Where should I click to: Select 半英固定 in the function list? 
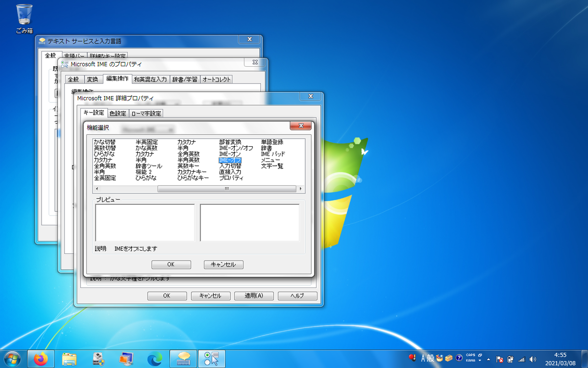click(147, 142)
